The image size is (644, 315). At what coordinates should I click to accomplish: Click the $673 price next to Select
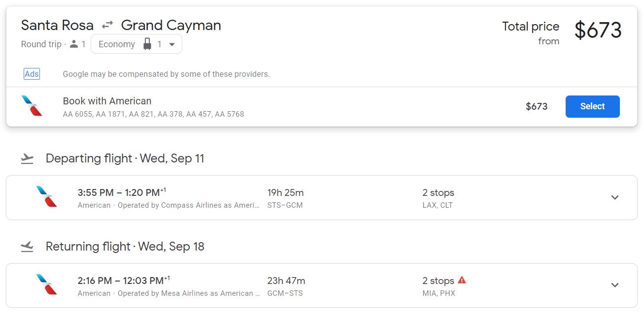pos(536,106)
